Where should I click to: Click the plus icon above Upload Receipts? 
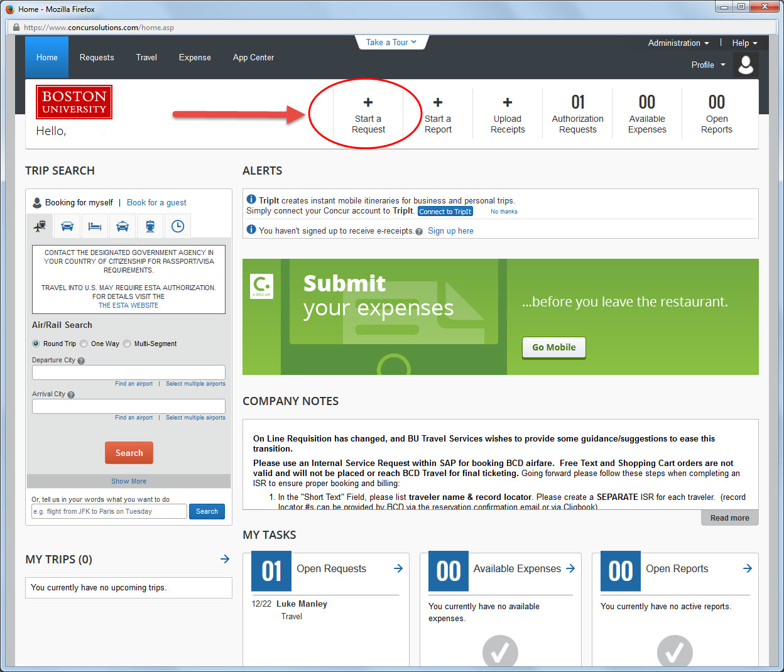point(508,102)
